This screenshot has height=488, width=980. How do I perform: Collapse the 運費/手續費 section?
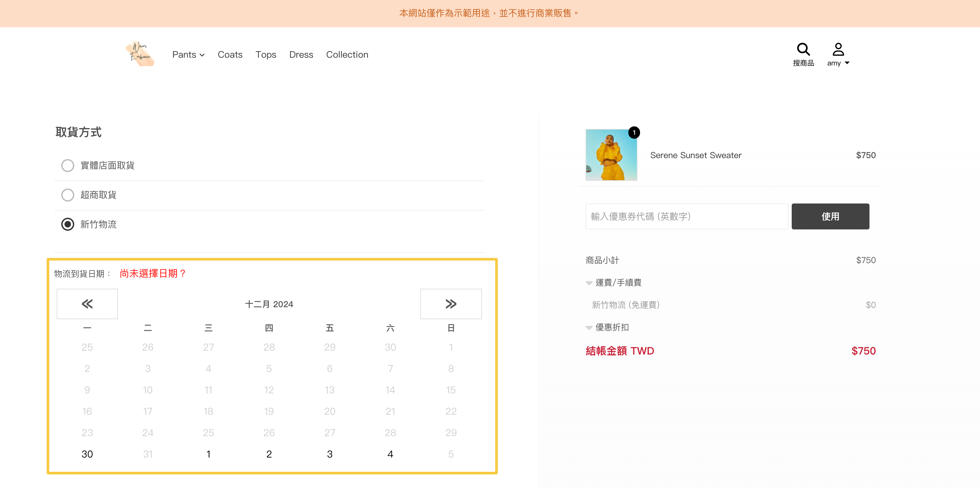point(589,283)
